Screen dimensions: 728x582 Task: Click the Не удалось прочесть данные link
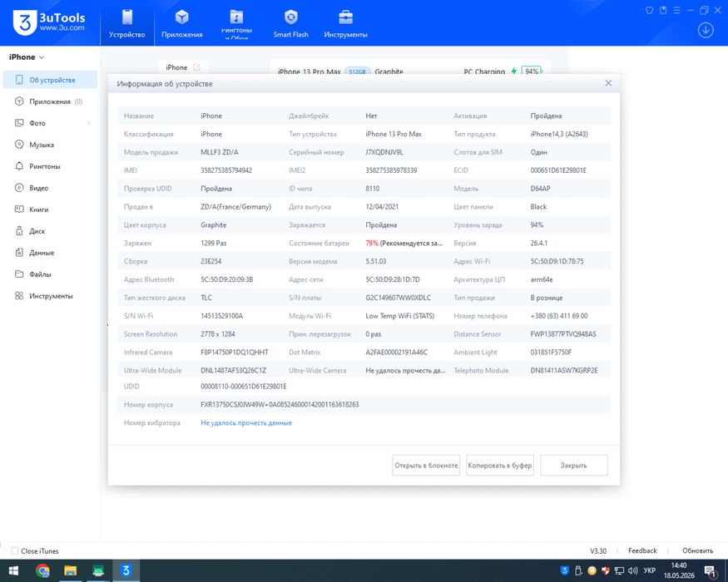246,423
